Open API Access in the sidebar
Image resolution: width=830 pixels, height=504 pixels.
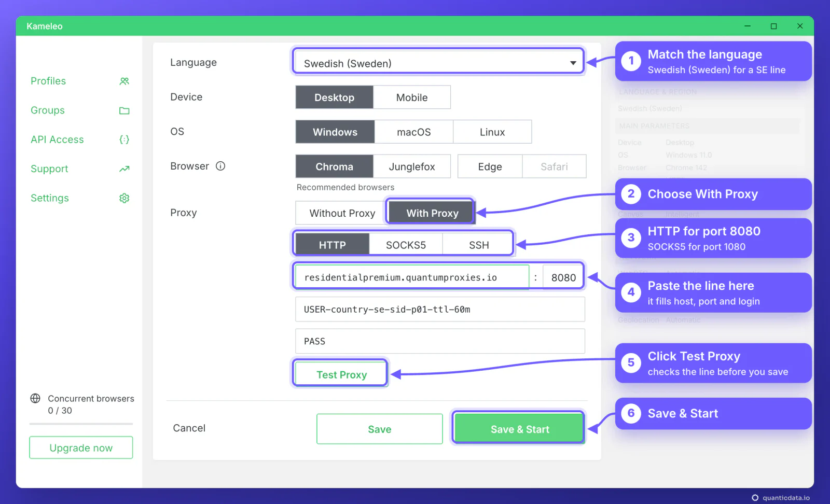pyautogui.click(x=57, y=139)
